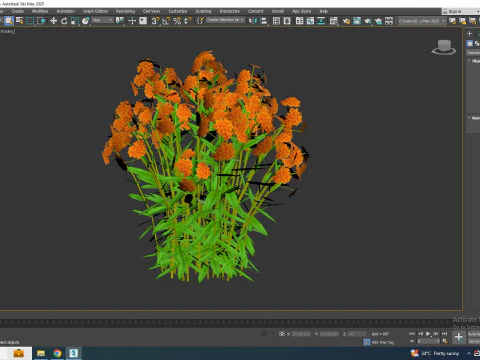
Task: Switch to the Create command panel tab
Action: click(470, 33)
